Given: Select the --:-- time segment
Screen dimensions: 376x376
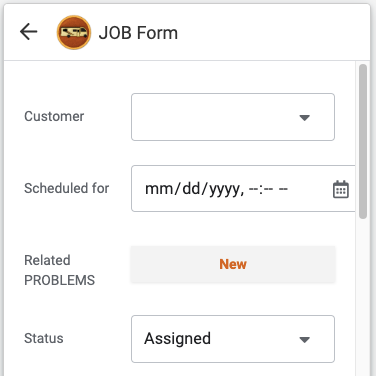Looking at the screenshot, I should tap(261, 189).
